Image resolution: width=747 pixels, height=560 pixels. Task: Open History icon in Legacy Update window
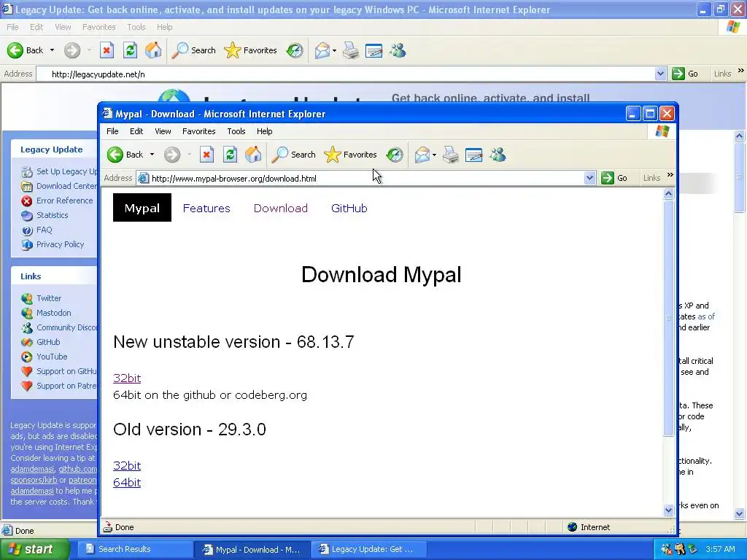coord(295,50)
